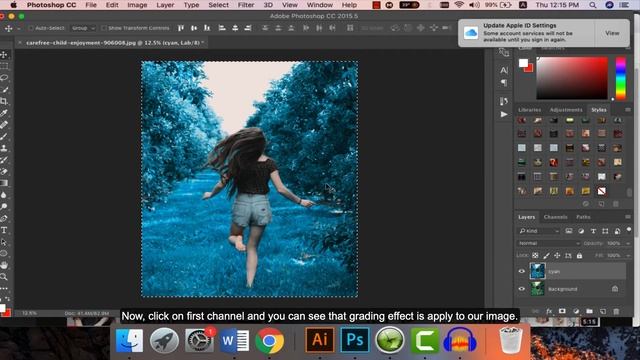Image resolution: width=640 pixels, height=360 pixels.
Task: Open the Opacity value dropdown arrow
Action: pyautogui.click(x=628, y=243)
